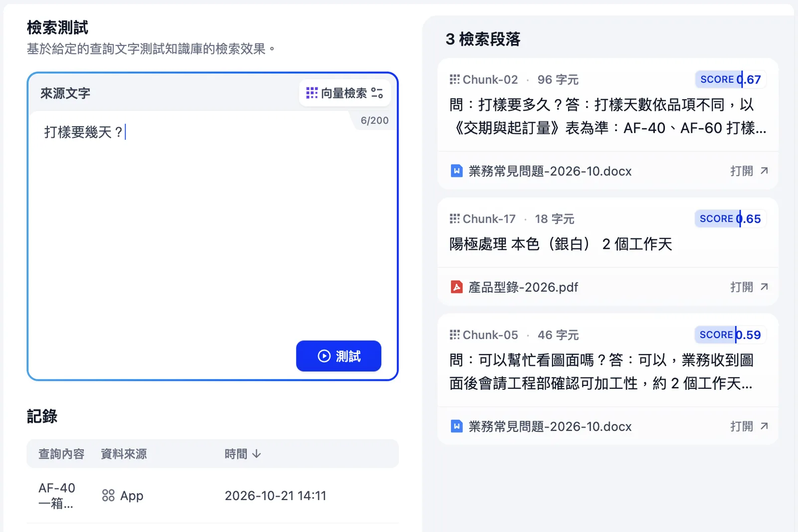Image resolution: width=798 pixels, height=532 pixels.
Task: Click the down arrow sort icon beside 時間
Action: pyautogui.click(x=257, y=454)
